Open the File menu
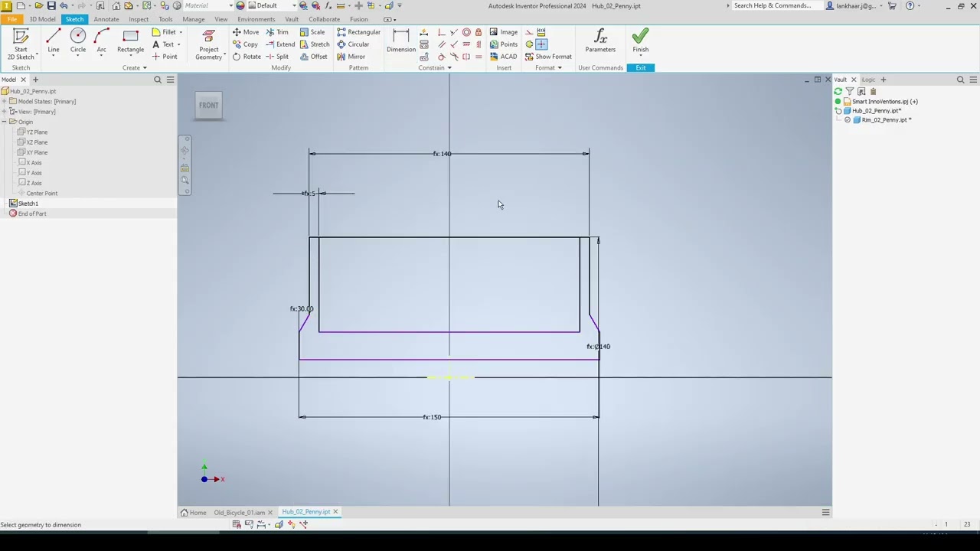 click(x=11, y=19)
